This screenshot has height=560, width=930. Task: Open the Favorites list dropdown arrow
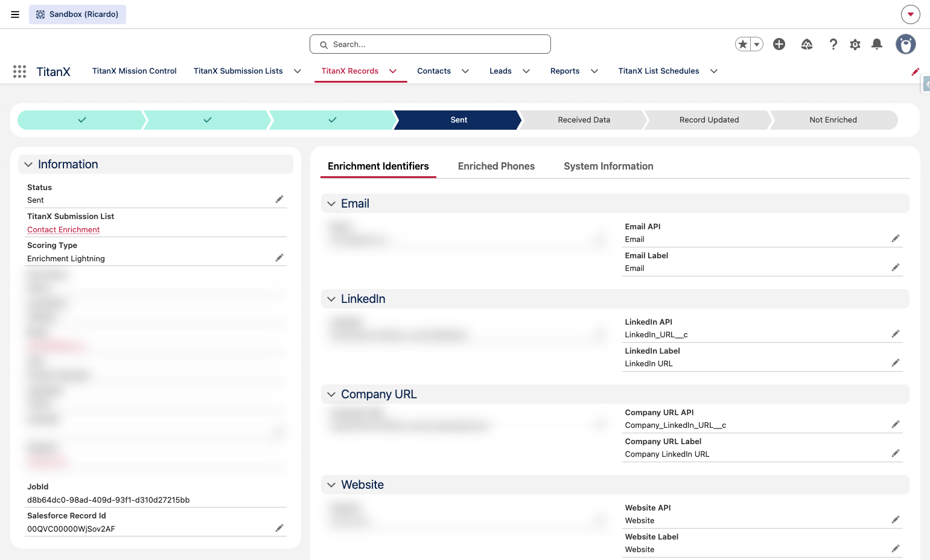[757, 44]
